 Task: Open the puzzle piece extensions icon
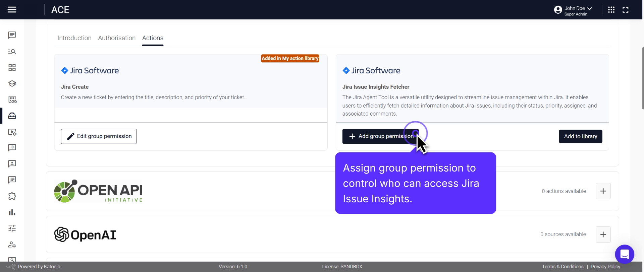(x=12, y=196)
